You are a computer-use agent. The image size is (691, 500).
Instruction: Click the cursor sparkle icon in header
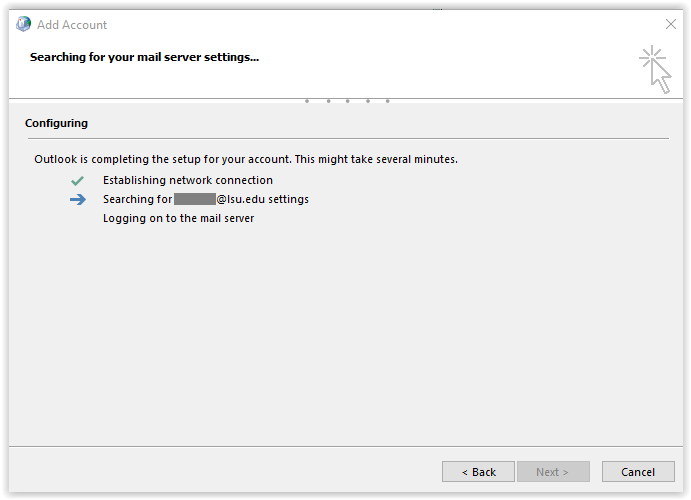click(x=655, y=70)
